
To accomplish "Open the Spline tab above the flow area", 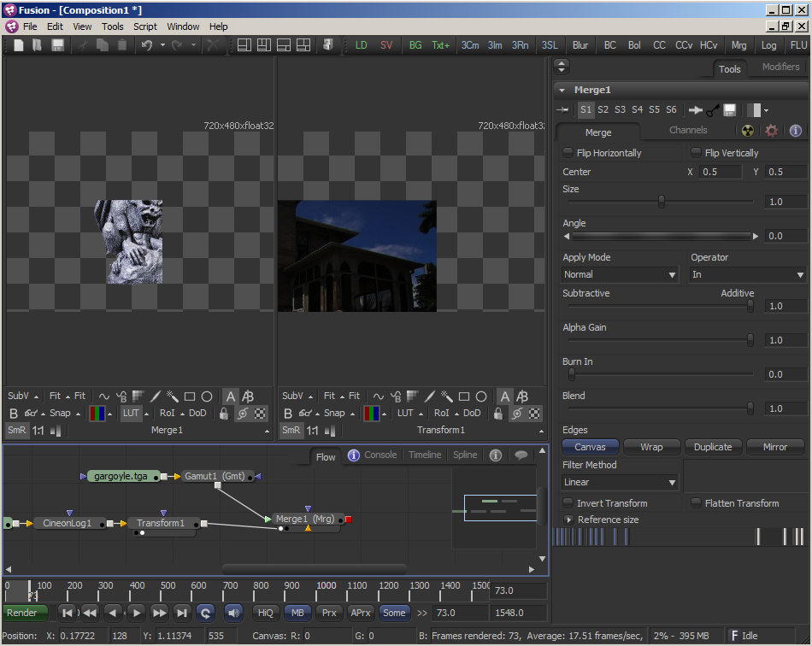I will [464, 455].
